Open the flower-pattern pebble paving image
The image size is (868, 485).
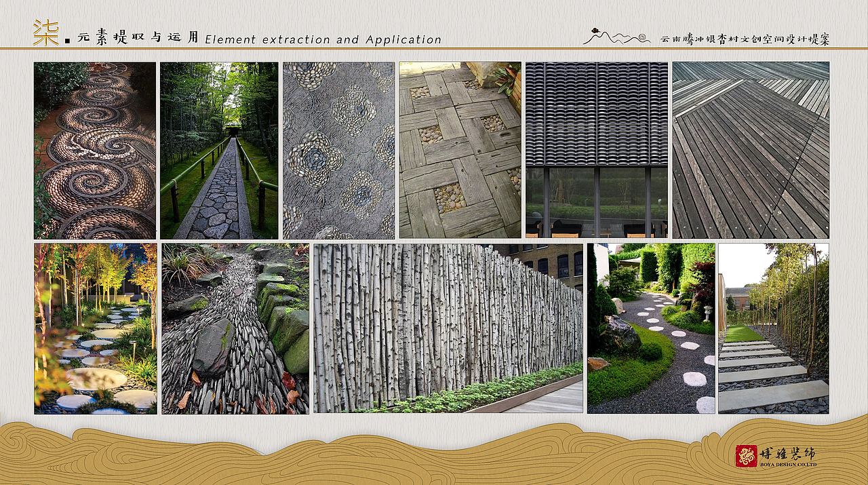(338, 150)
